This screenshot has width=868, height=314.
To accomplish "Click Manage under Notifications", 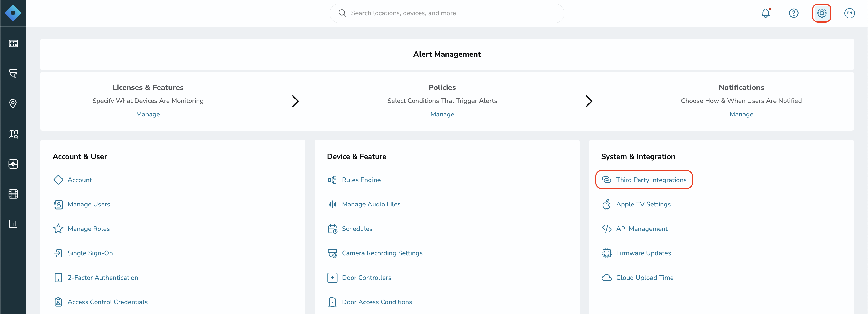I will point(741,114).
